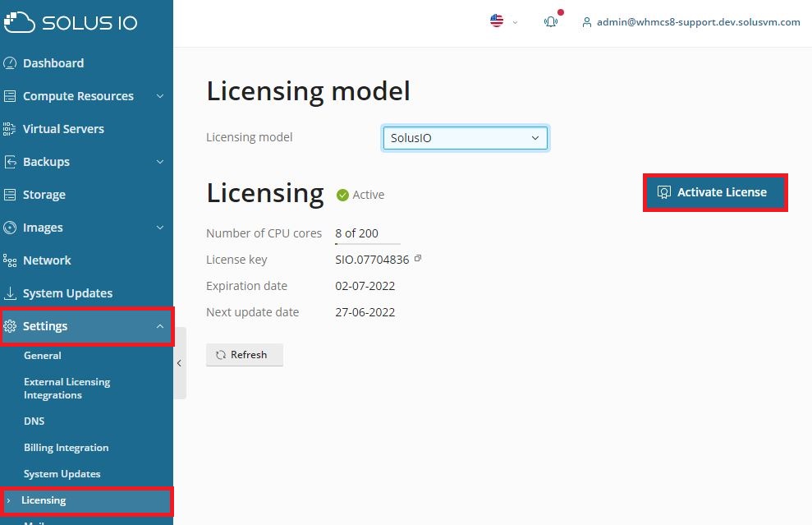Image resolution: width=812 pixels, height=525 pixels.
Task: Open Billing Integration settings
Action: tap(66, 448)
